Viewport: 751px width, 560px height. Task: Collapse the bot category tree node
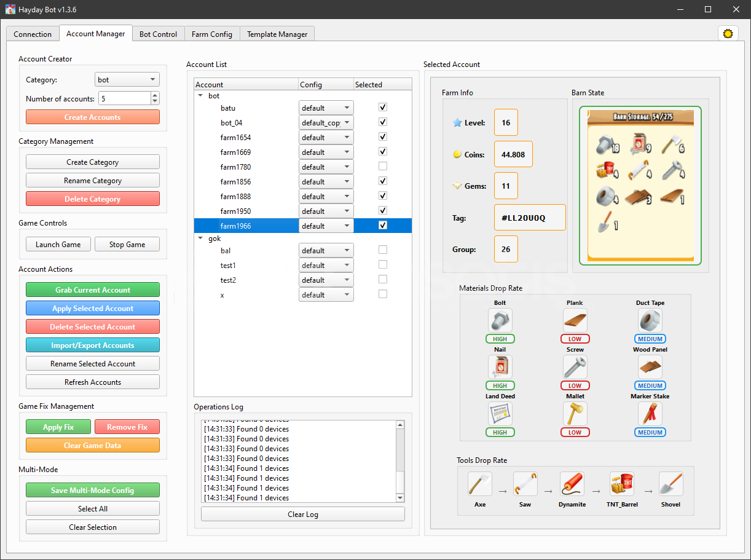(200, 96)
